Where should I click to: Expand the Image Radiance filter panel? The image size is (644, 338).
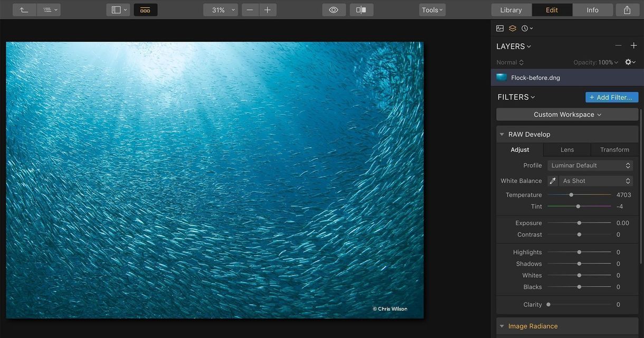click(502, 326)
